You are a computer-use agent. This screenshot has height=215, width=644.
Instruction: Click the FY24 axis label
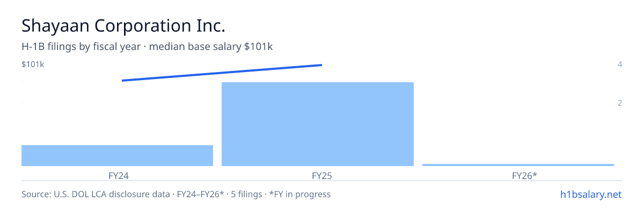[117, 175]
